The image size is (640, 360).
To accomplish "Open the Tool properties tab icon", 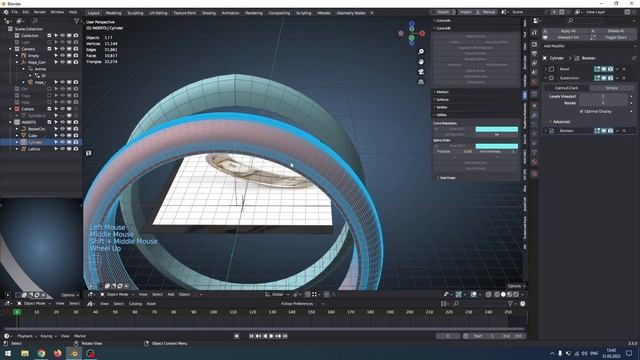I will (534, 33).
